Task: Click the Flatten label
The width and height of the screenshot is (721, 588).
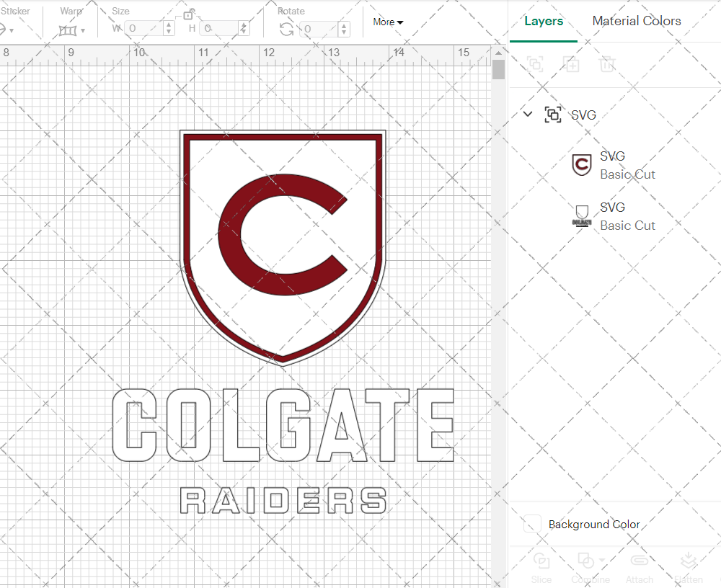Action: [x=689, y=579]
